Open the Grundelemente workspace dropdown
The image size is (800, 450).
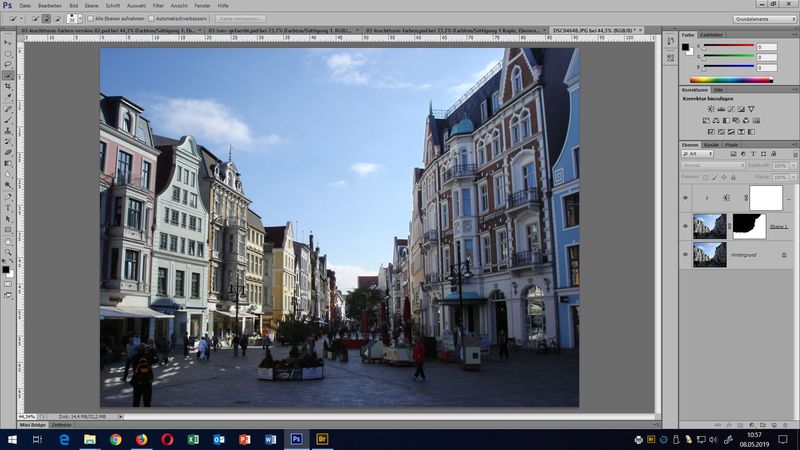pos(766,18)
